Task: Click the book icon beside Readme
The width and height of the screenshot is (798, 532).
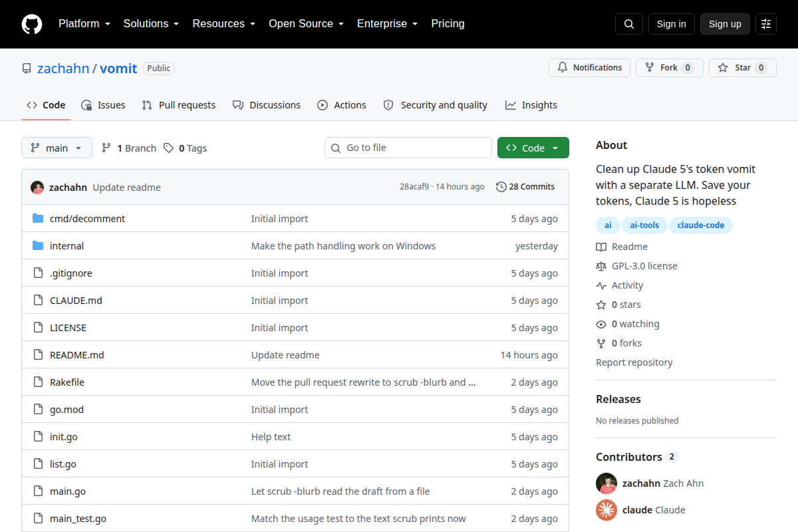Action: pos(601,247)
